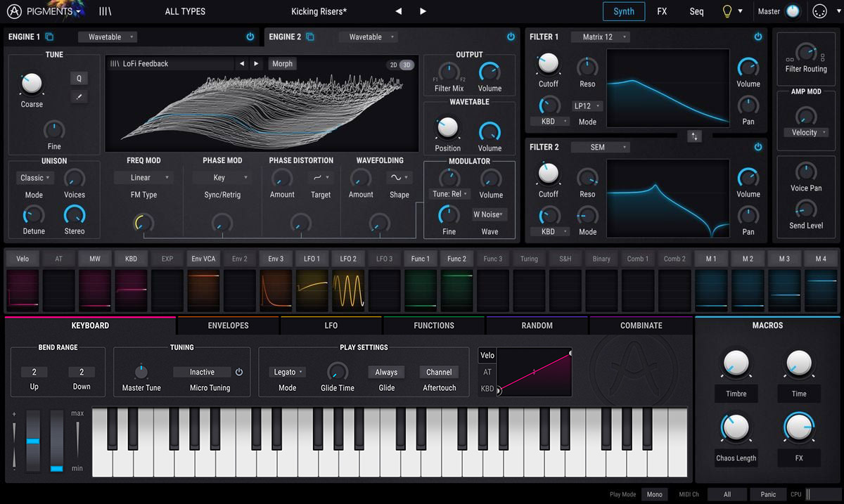Open the lightbulb sound design tips
The height and width of the screenshot is (504, 844).
click(727, 11)
